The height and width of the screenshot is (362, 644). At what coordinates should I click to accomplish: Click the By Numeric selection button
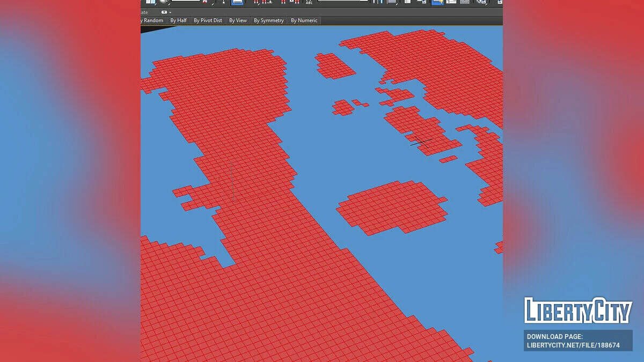(x=304, y=20)
